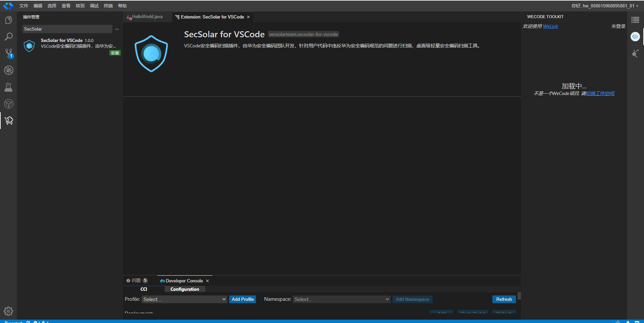Close the Extension: SecSolar for VSCode tab
Screen dimensions: 644x323
pos(248,17)
